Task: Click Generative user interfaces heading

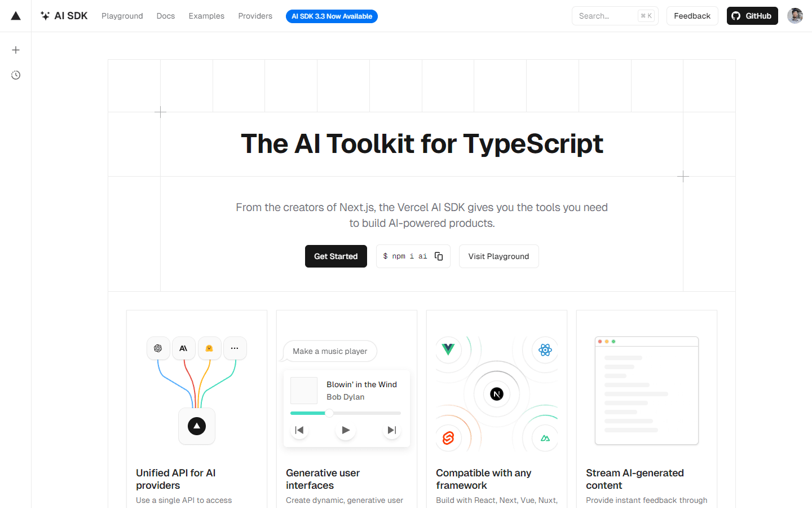Action: (x=323, y=479)
